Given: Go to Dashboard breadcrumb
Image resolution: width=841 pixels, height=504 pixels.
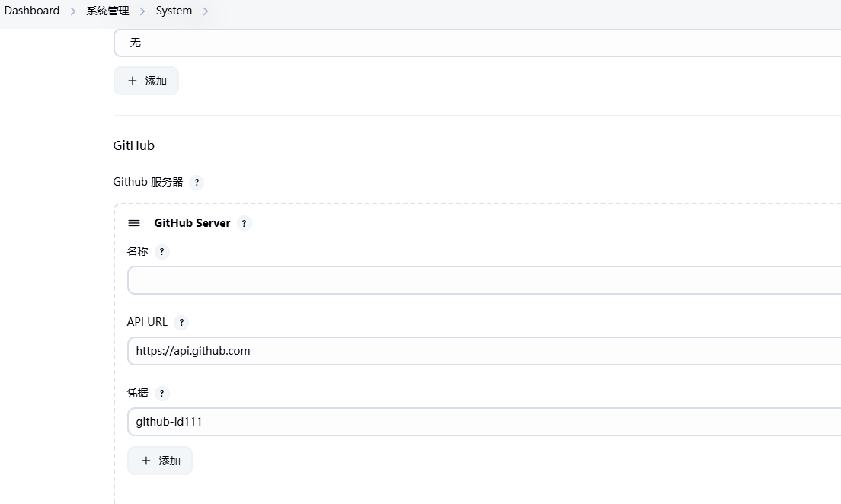Looking at the screenshot, I should tap(32, 11).
